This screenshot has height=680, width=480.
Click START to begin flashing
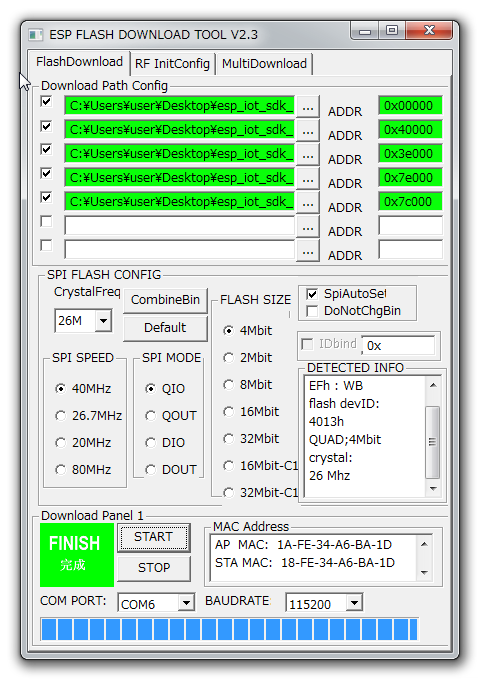tap(153, 537)
